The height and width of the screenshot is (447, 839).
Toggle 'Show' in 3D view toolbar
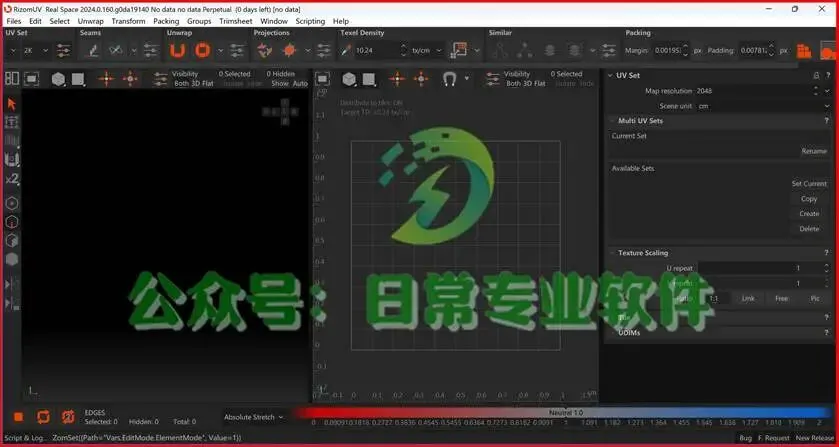point(280,84)
